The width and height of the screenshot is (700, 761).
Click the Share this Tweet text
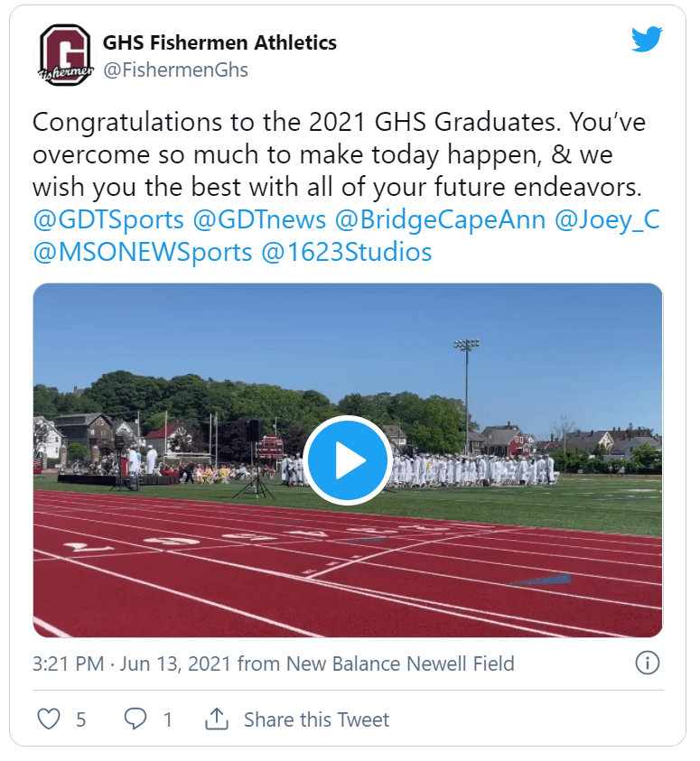316,719
